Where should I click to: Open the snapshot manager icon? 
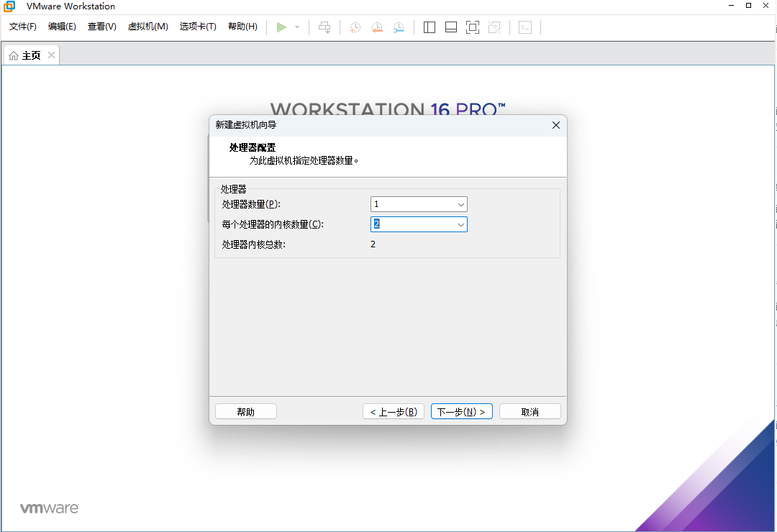pyautogui.click(x=399, y=27)
